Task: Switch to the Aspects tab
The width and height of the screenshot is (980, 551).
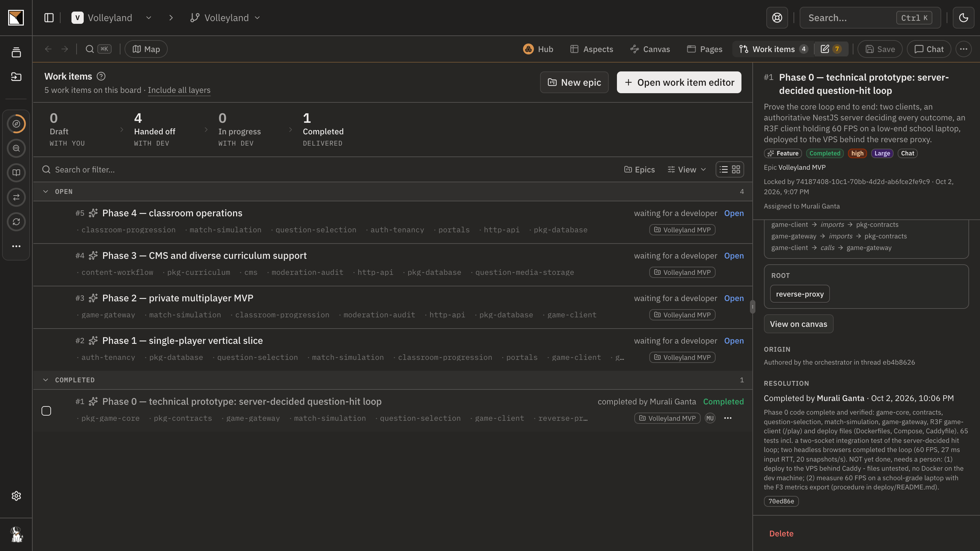Action: 592,49
